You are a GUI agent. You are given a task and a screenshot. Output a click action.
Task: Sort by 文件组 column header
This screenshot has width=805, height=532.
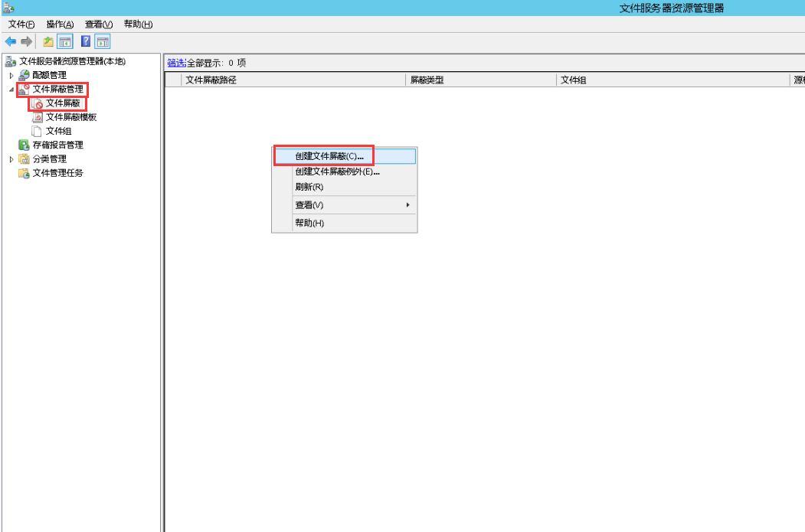click(x=673, y=80)
